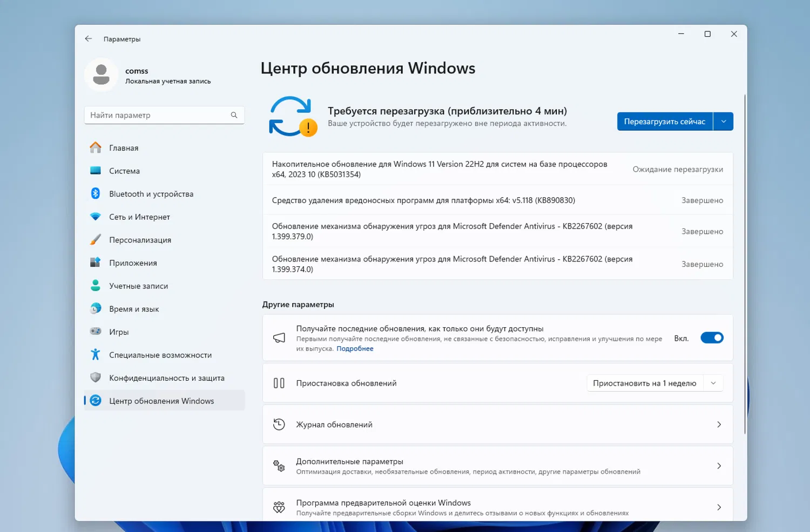
Task: Click the Bluetooth icon in sidebar
Action: coord(96,193)
